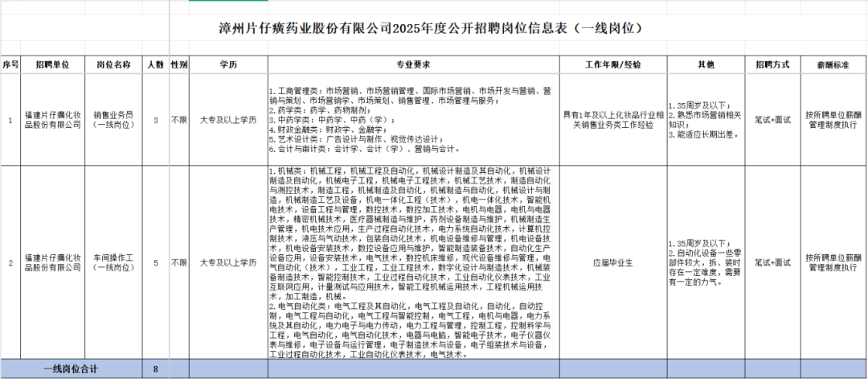Click the 工作年限/经验 header cell
This screenshot has height=379, width=868.
[x=612, y=64]
